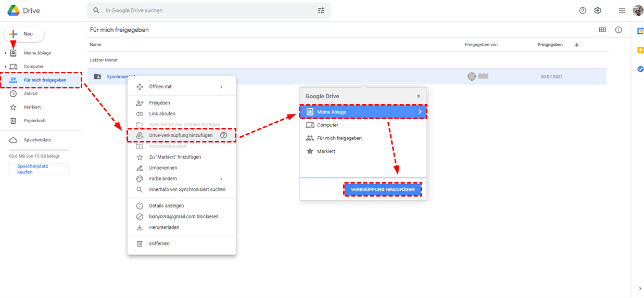Image resolution: width=644 pixels, height=298 pixels.
Task: Open Google Keep side panel icon
Action: [640, 50]
